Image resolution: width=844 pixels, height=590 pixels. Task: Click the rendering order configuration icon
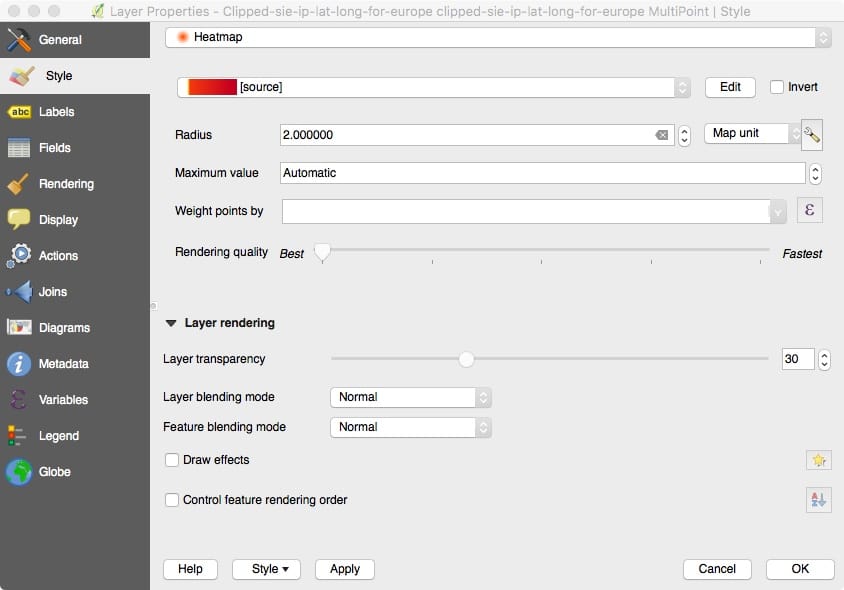(818, 500)
